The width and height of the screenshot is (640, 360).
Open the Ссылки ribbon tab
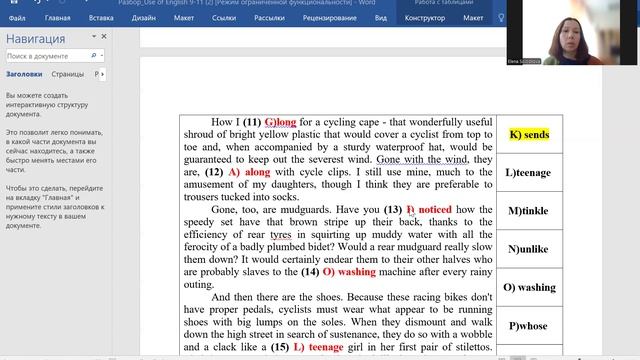click(224, 18)
